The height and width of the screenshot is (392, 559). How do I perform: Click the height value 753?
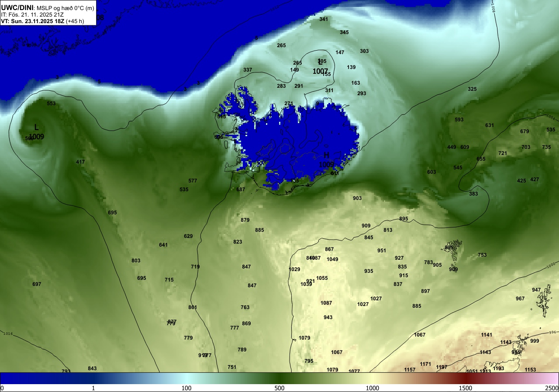tap(482, 255)
